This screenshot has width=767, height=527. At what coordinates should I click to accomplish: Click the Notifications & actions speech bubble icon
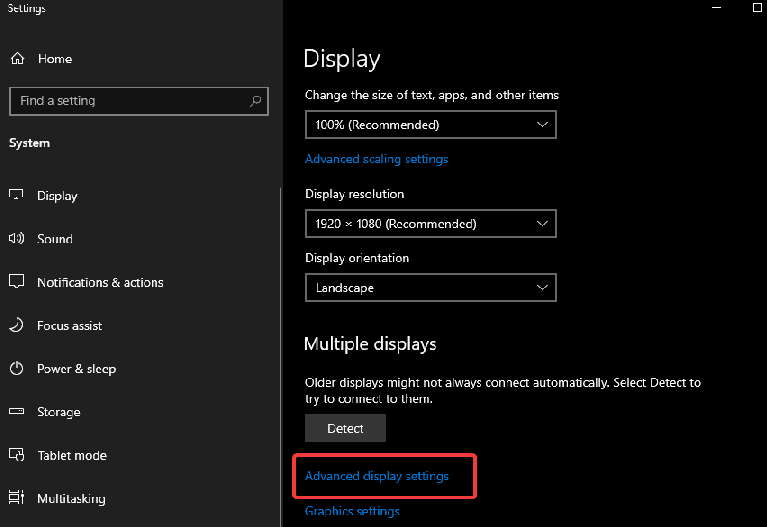click(17, 281)
